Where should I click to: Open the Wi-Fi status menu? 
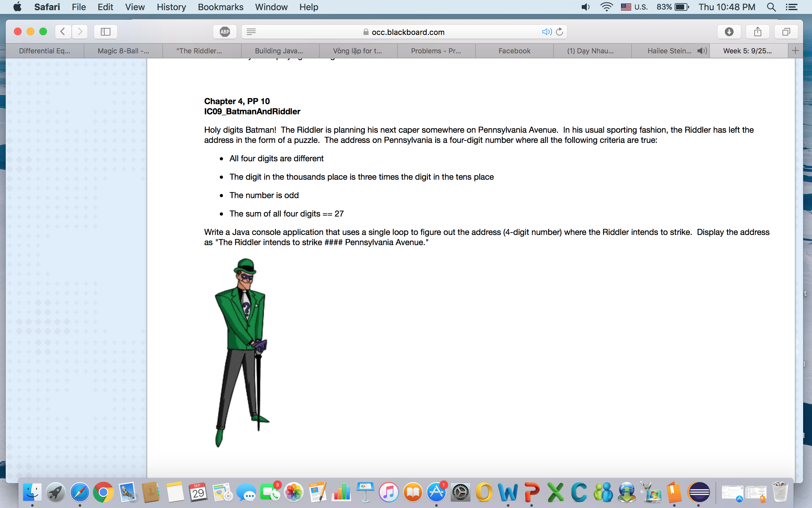[606, 7]
